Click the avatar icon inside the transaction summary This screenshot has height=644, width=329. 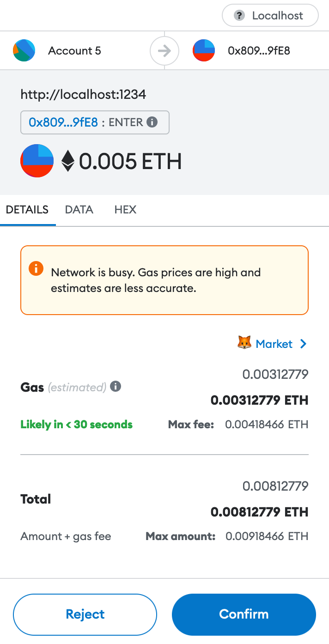click(37, 161)
